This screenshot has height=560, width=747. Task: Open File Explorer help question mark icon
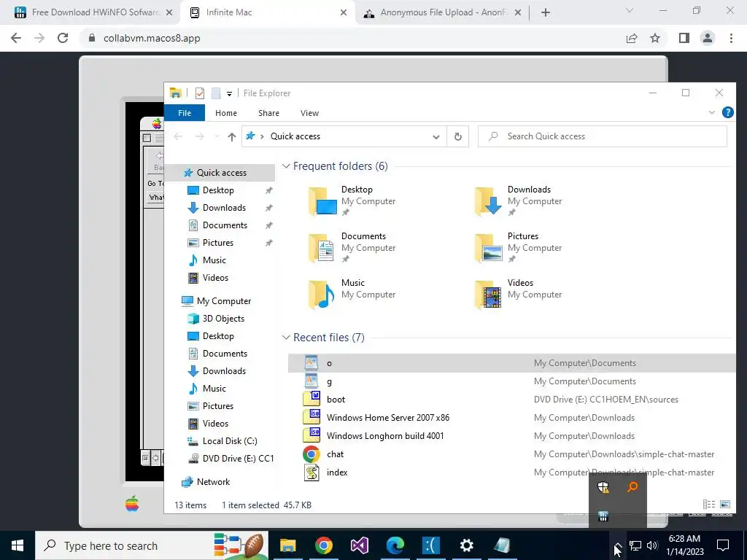click(727, 112)
